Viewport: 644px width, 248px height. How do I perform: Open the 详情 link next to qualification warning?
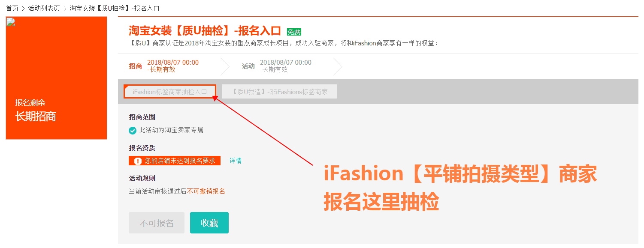point(236,161)
